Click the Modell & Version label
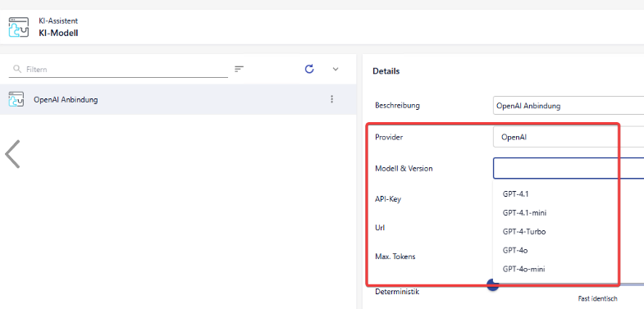644x309 pixels. [x=404, y=168]
